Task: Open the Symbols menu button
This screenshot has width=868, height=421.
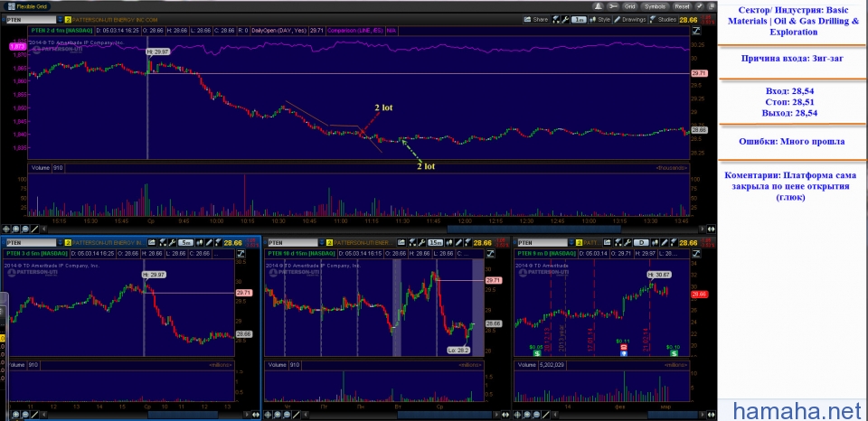Action: (x=656, y=6)
